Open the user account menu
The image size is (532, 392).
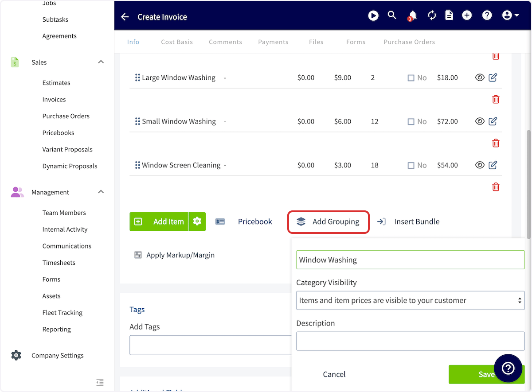tap(511, 16)
